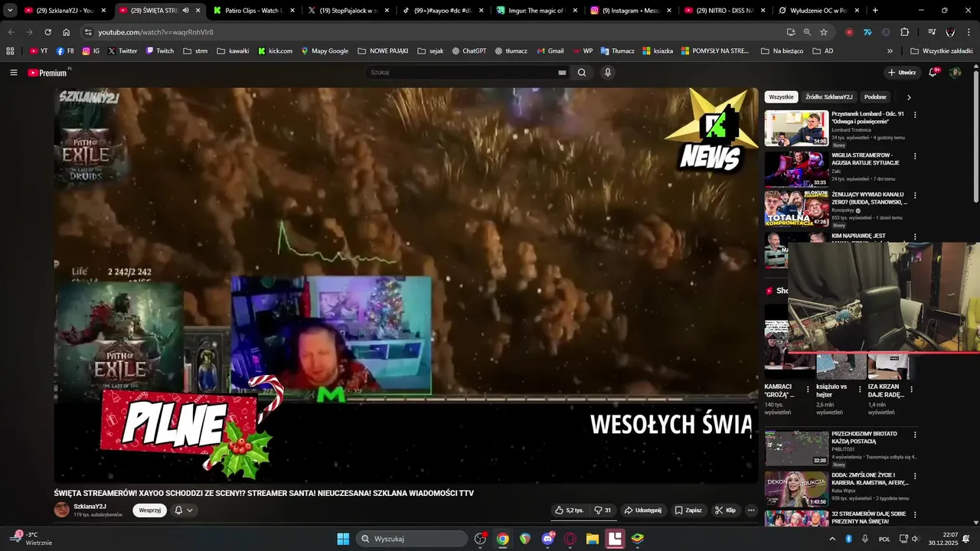Viewport: 980px width, 551px height.
Task: Open Kamraci "Grożą" short title
Action: [779, 391]
